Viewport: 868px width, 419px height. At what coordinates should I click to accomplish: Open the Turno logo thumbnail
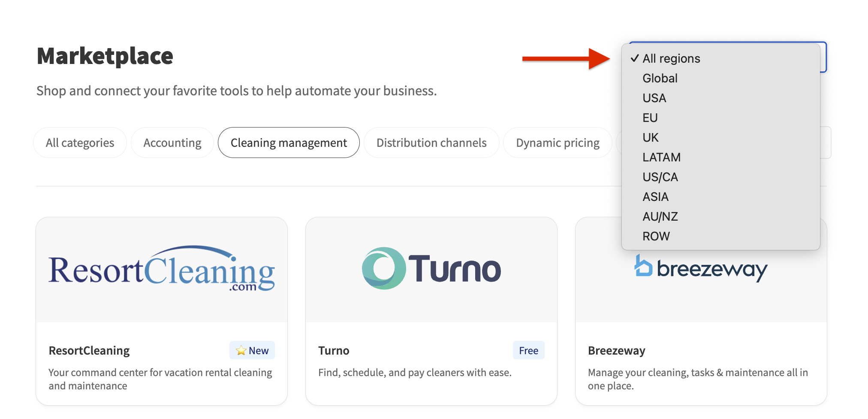[431, 270]
